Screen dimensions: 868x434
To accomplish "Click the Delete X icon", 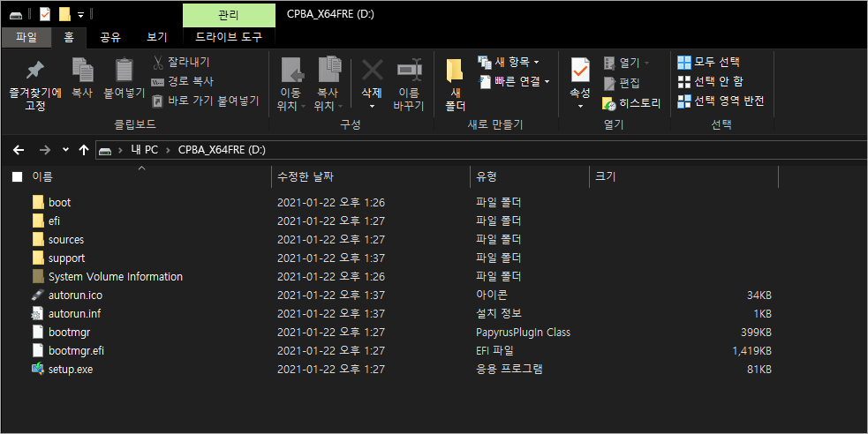I will [x=372, y=71].
